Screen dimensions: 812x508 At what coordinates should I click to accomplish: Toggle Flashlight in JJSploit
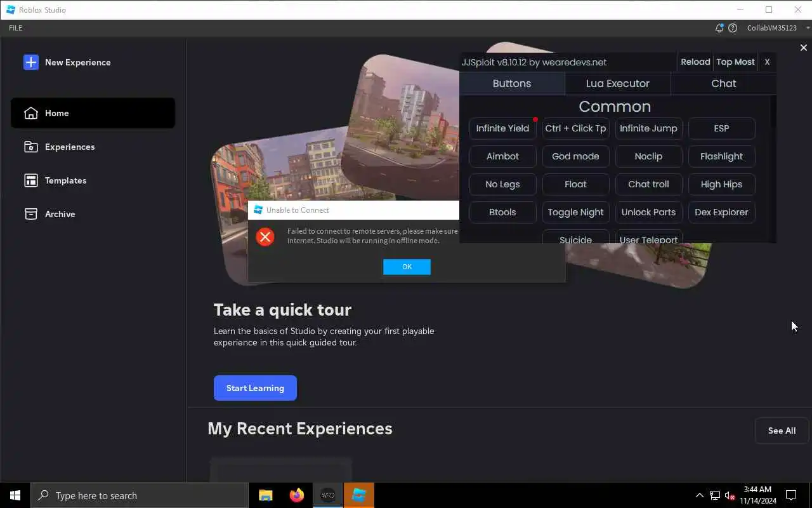pos(721,156)
